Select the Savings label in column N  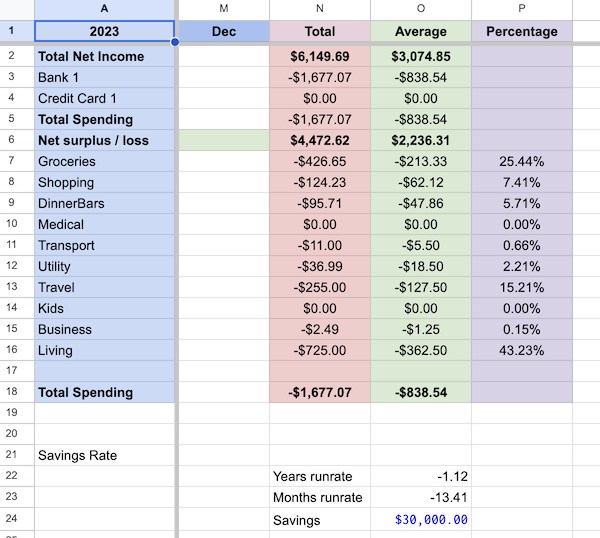[x=320, y=520]
